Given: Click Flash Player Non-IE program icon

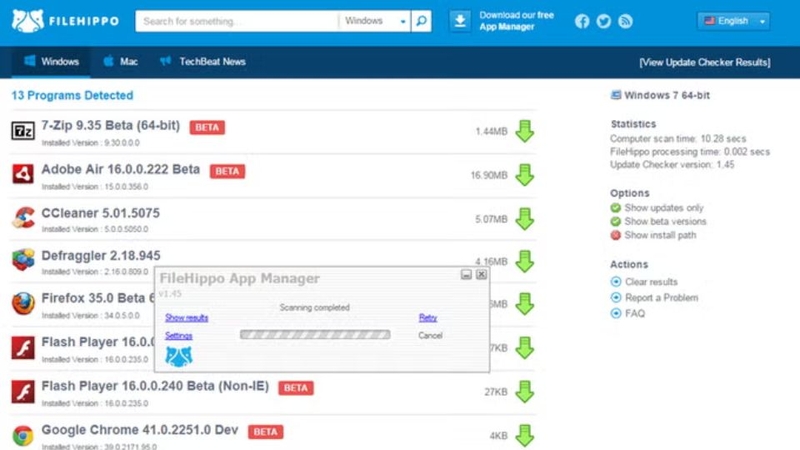Looking at the screenshot, I should (23, 391).
